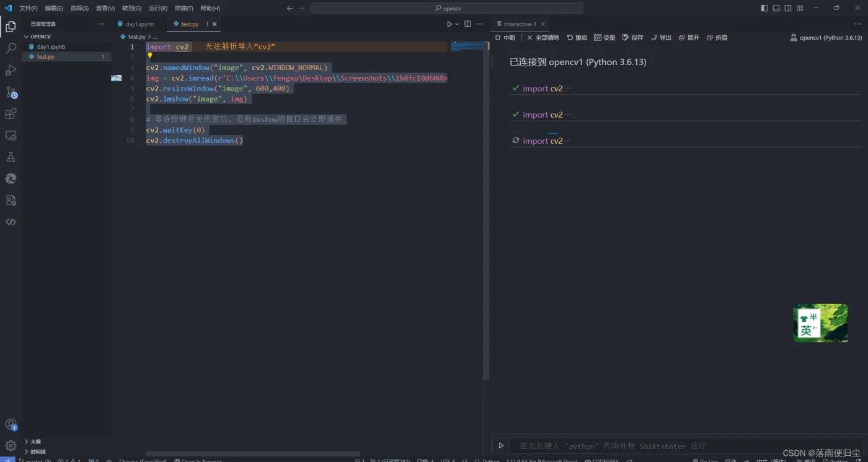This screenshot has width=868, height=462.
Task: Open the 编辑(E) menu
Action: [54, 9]
